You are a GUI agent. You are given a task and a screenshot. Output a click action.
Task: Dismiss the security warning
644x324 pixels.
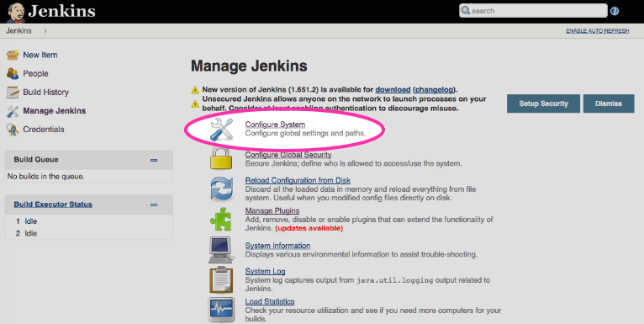tap(609, 104)
